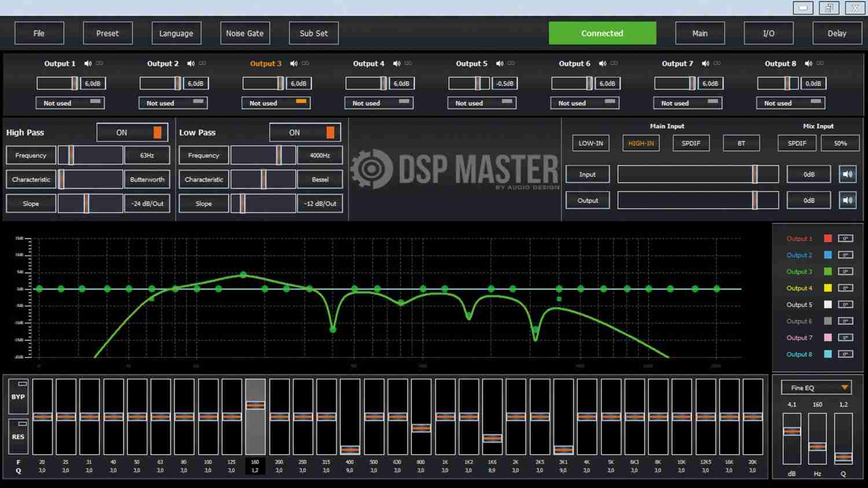Click the pink Output 7 color square
The image size is (868, 488).
tap(828, 337)
